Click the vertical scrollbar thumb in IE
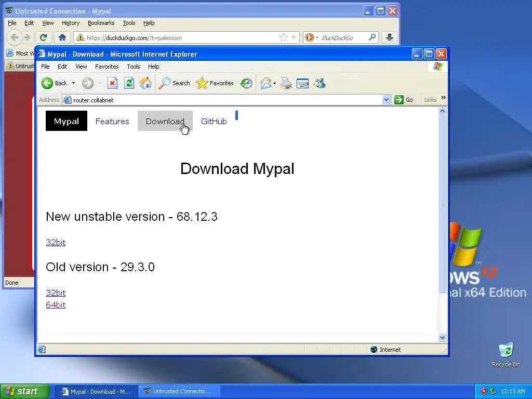The height and width of the screenshot is (399, 532). (x=442, y=204)
